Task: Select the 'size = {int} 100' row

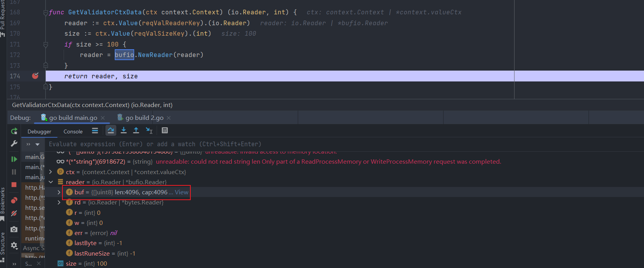Action: coord(344,263)
